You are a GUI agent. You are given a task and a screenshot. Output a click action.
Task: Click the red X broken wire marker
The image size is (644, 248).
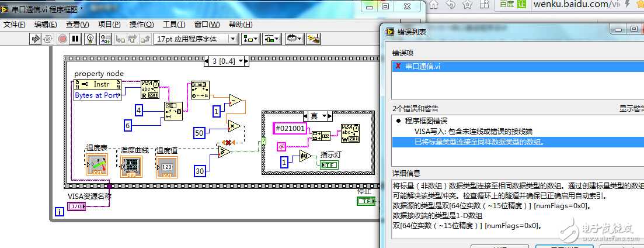click(228, 142)
